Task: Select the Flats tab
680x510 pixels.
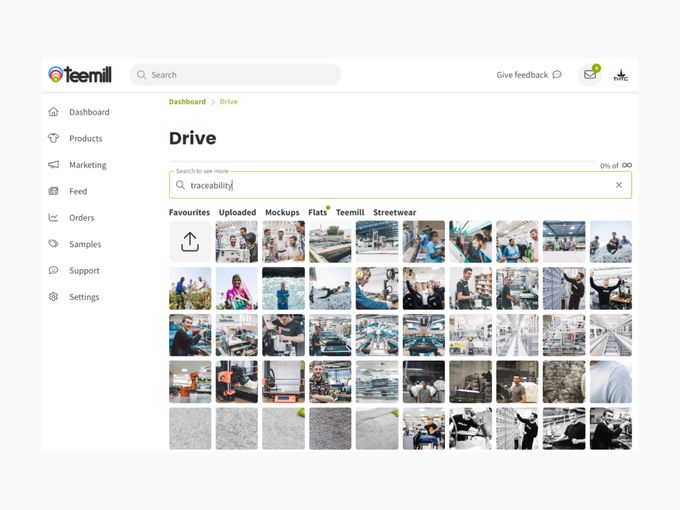Action: [x=317, y=213]
